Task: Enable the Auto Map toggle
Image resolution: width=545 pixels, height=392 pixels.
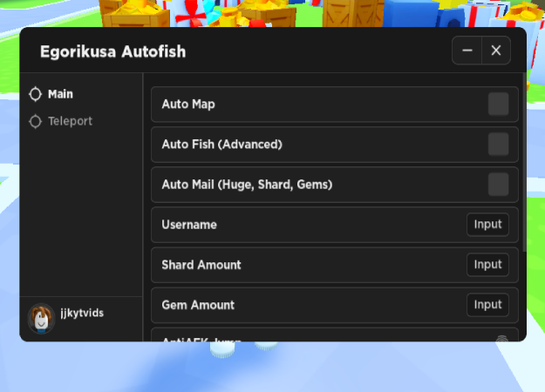Action: [499, 104]
